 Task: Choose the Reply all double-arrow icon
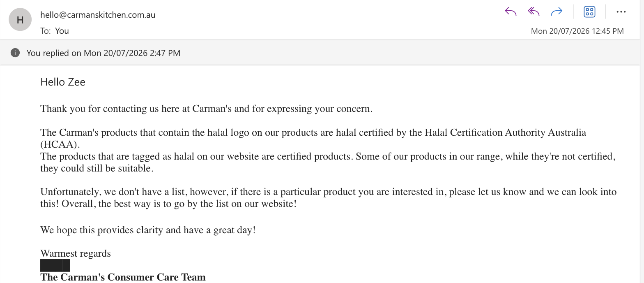(534, 12)
